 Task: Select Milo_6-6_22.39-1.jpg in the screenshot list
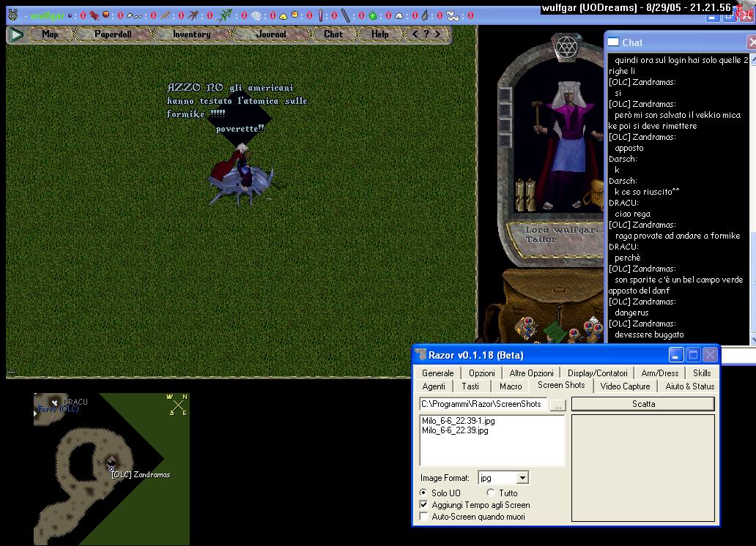pyautogui.click(x=458, y=421)
